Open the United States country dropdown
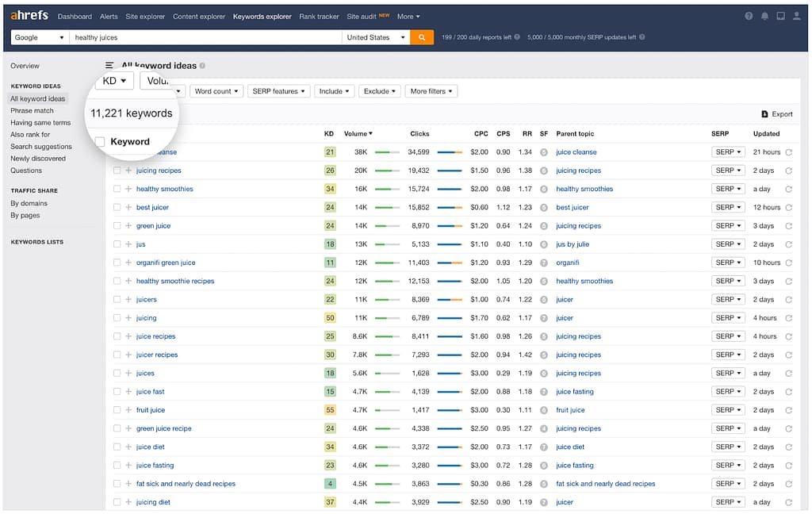812x514 pixels. point(376,37)
